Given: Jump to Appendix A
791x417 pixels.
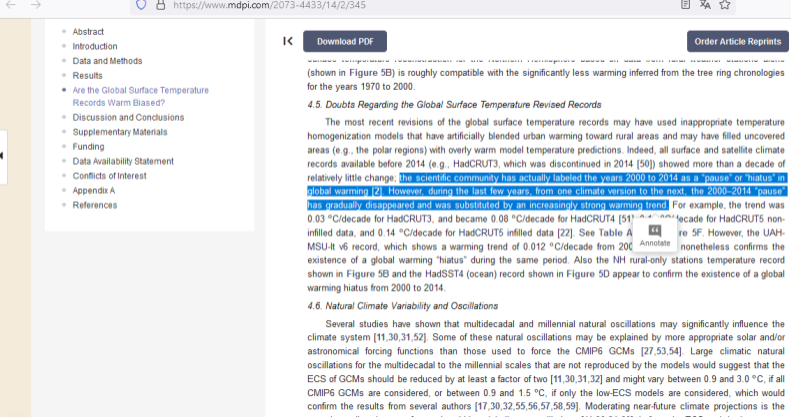Looking at the screenshot, I should pyautogui.click(x=94, y=191).
